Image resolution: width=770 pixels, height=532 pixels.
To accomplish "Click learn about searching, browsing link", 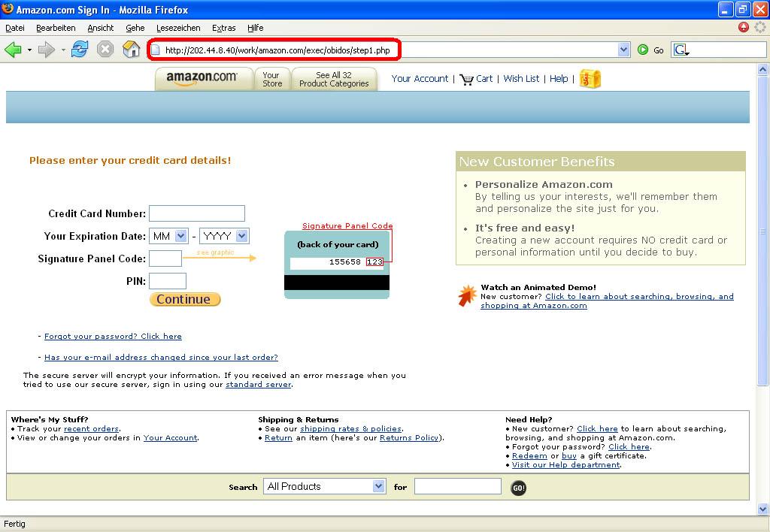I will (607, 301).
